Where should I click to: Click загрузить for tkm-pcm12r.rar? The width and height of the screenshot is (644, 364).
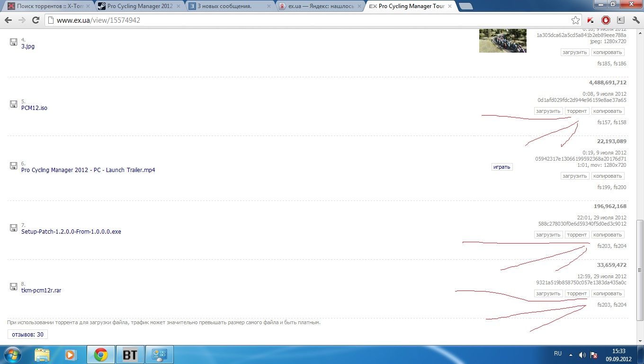(x=548, y=293)
